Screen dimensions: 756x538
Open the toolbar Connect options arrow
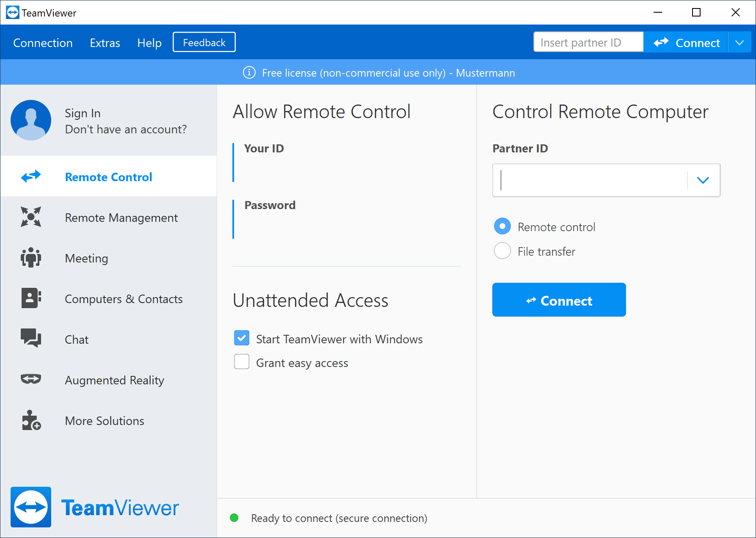tap(739, 42)
